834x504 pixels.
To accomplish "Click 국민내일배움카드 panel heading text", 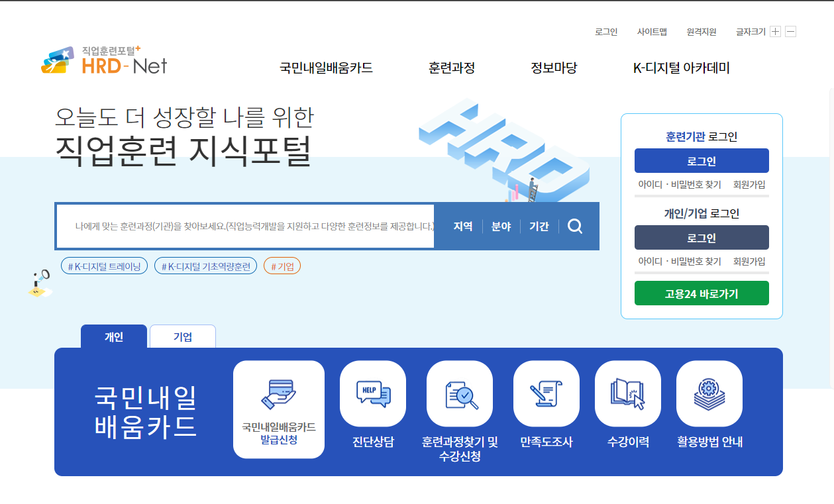I will (146, 411).
